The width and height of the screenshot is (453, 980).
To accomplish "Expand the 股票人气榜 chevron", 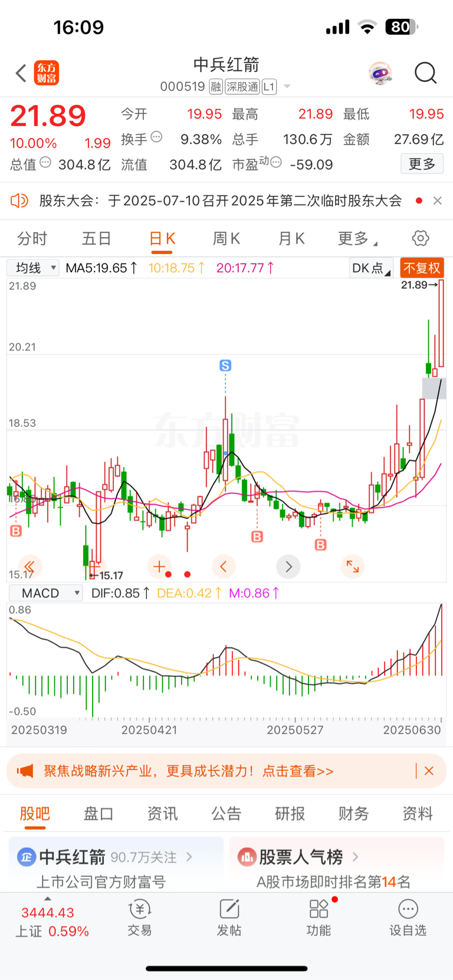I will click(355, 857).
